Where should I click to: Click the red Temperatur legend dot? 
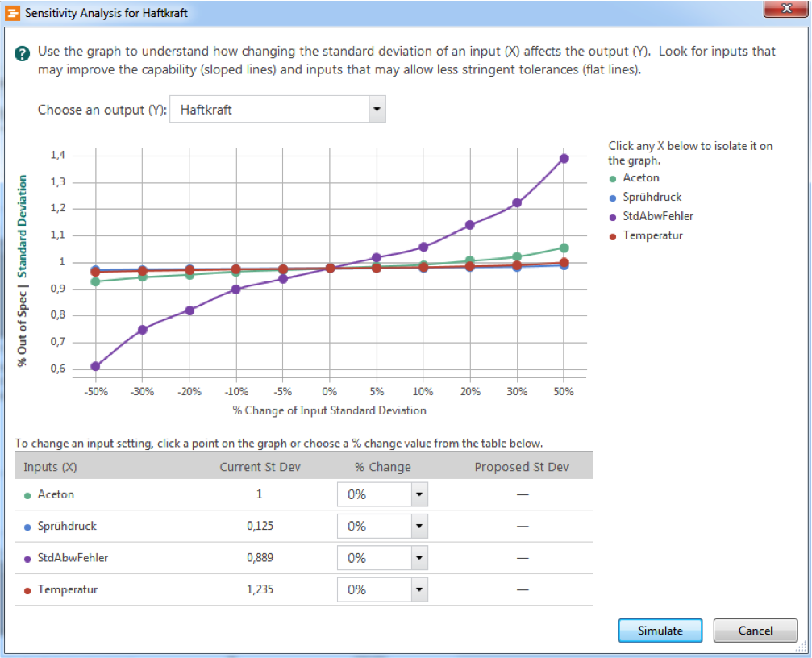click(613, 236)
